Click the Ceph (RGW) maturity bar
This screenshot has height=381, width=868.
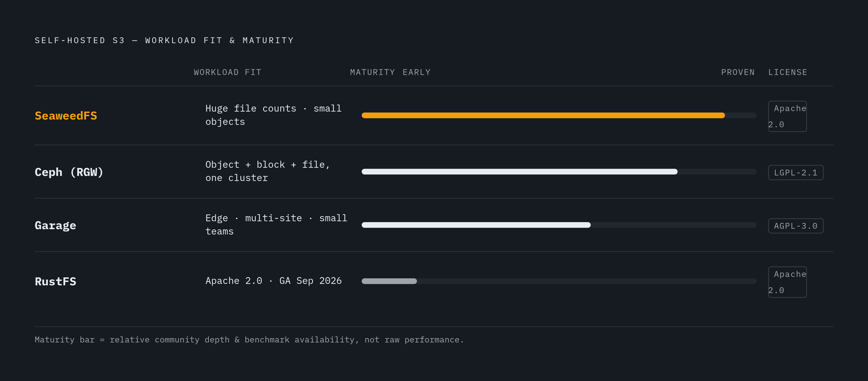tap(520, 172)
